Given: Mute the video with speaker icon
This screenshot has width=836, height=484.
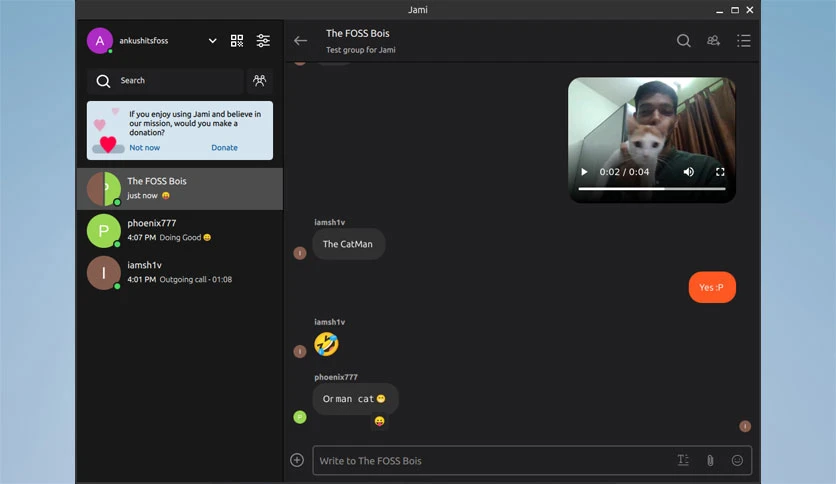Looking at the screenshot, I should click(x=689, y=172).
